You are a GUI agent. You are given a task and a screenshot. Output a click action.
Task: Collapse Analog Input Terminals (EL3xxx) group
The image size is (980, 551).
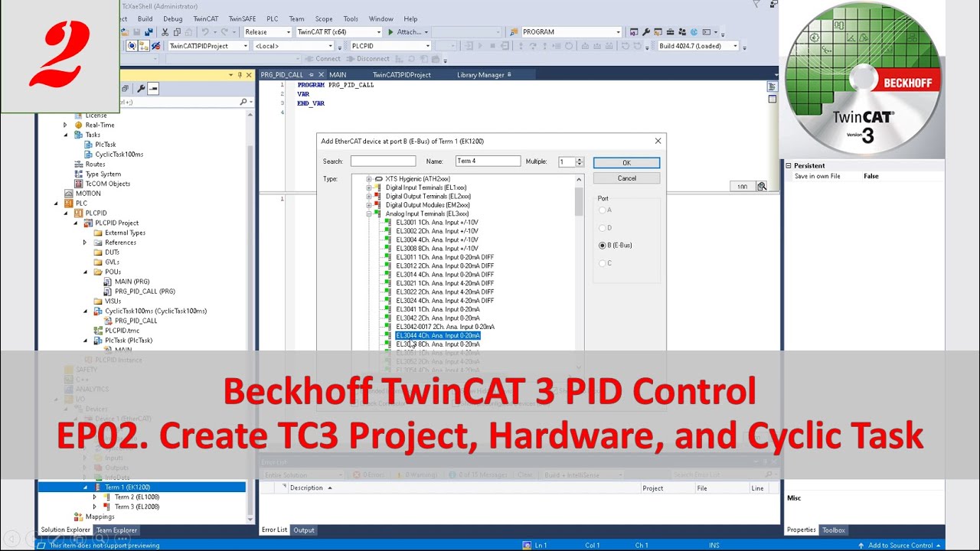point(369,214)
